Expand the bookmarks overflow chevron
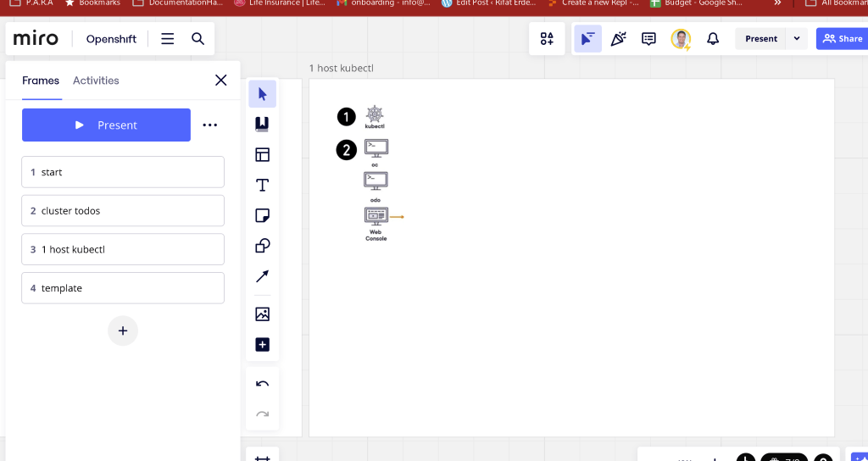The height and width of the screenshot is (461, 868). tap(777, 3)
